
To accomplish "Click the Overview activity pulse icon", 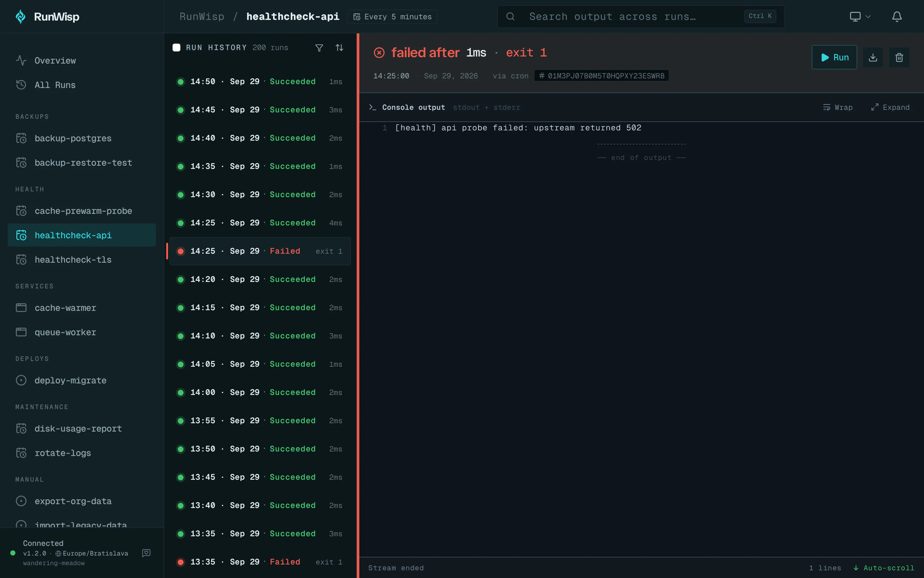I will (x=21, y=60).
